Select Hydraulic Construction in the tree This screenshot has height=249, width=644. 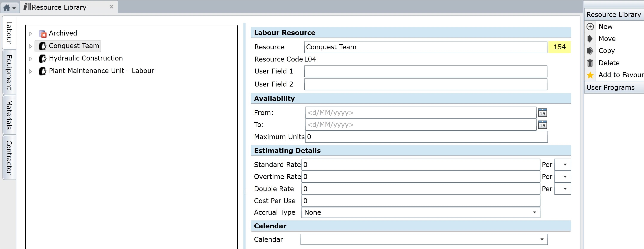coord(86,58)
